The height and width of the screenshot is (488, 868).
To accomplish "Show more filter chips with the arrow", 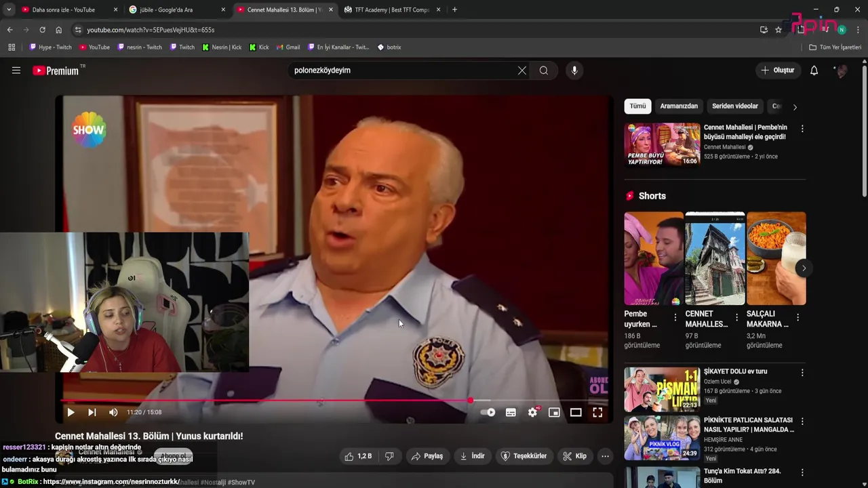I will click(x=795, y=107).
